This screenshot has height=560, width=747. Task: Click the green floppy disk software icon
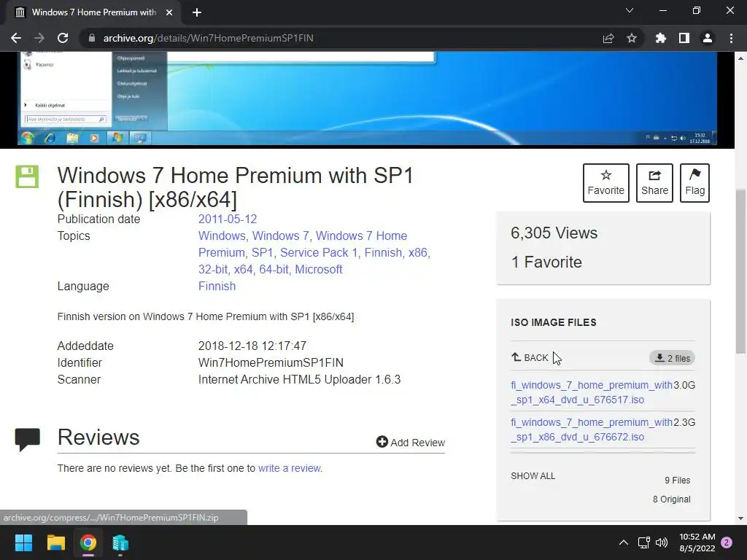pos(27,176)
